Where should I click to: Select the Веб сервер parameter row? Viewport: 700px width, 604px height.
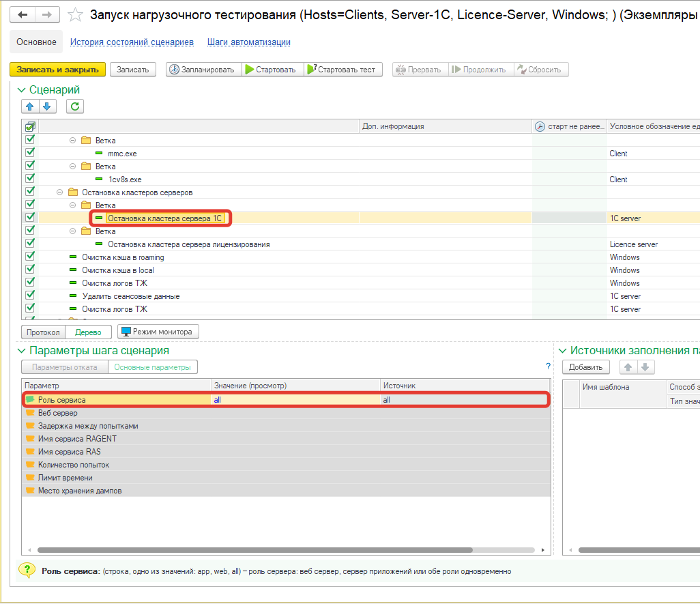(58, 413)
